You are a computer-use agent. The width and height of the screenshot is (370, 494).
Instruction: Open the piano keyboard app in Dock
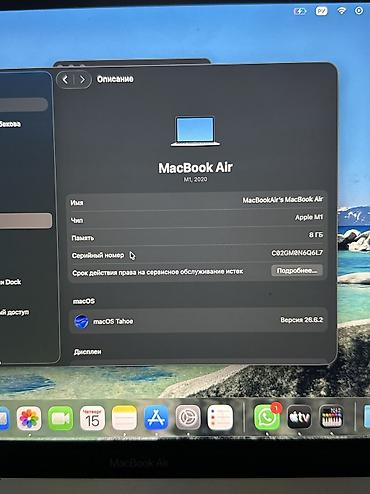[x=331, y=417]
